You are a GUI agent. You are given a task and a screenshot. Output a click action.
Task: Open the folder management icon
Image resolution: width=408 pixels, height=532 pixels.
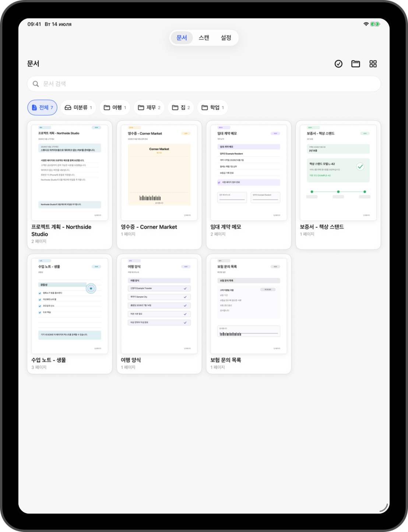coord(356,64)
